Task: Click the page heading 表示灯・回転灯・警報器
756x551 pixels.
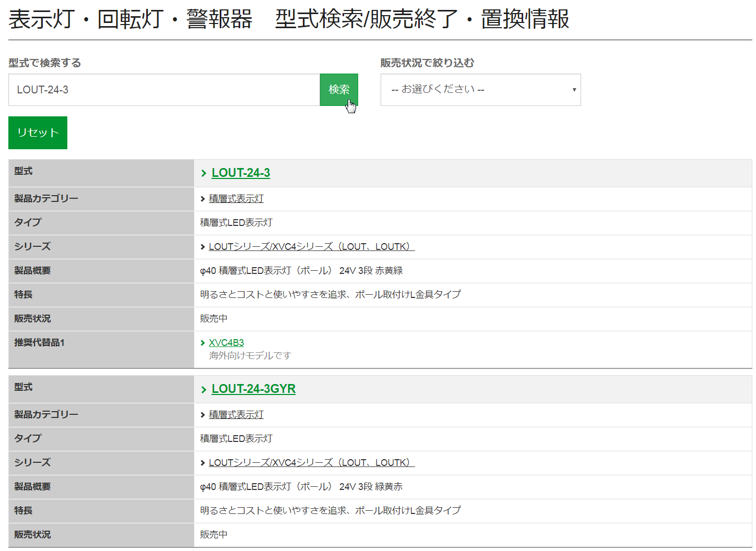Action: (x=131, y=19)
